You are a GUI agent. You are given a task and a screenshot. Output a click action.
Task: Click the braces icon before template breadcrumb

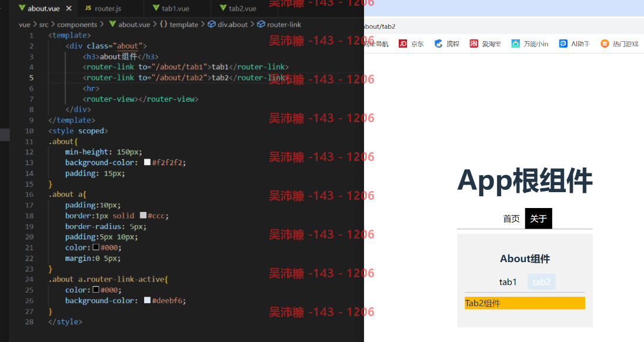pyautogui.click(x=163, y=24)
